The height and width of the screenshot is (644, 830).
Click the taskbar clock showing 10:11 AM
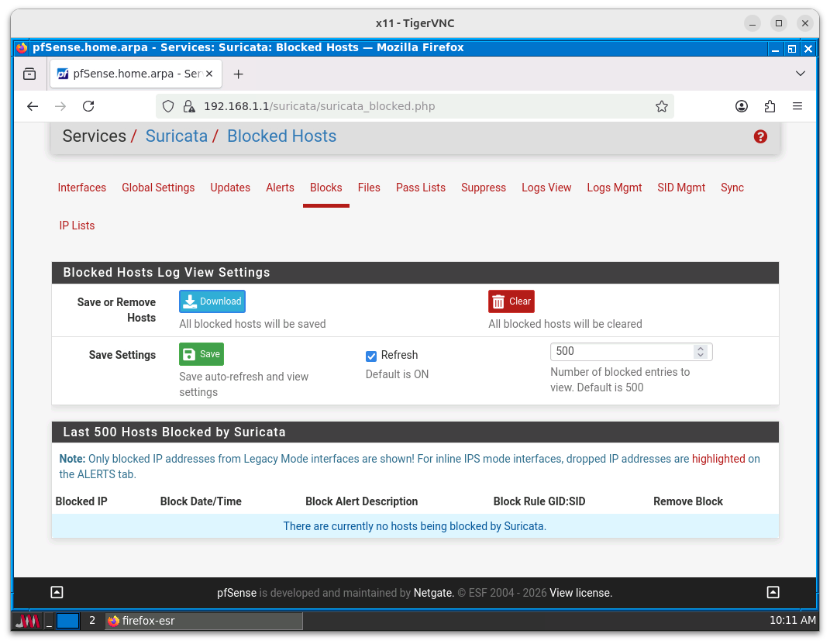click(793, 620)
